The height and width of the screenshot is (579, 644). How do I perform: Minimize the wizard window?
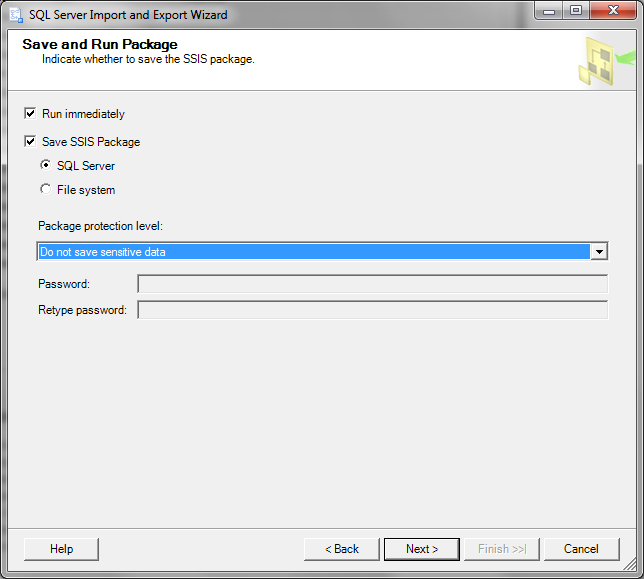[549, 11]
